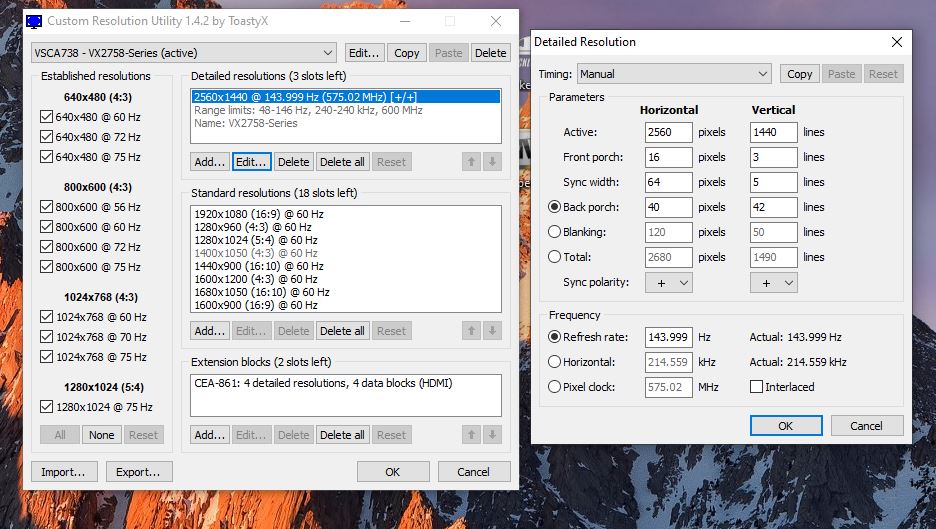This screenshot has width=936, height=529.
Task: Move detailed resolution up arrow
Action: (471, 162)
